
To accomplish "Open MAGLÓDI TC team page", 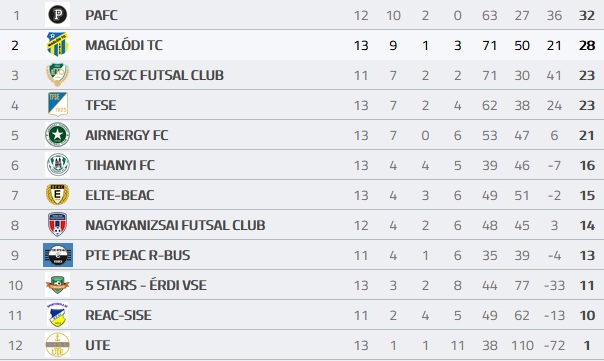I will (x=124, y=45).
